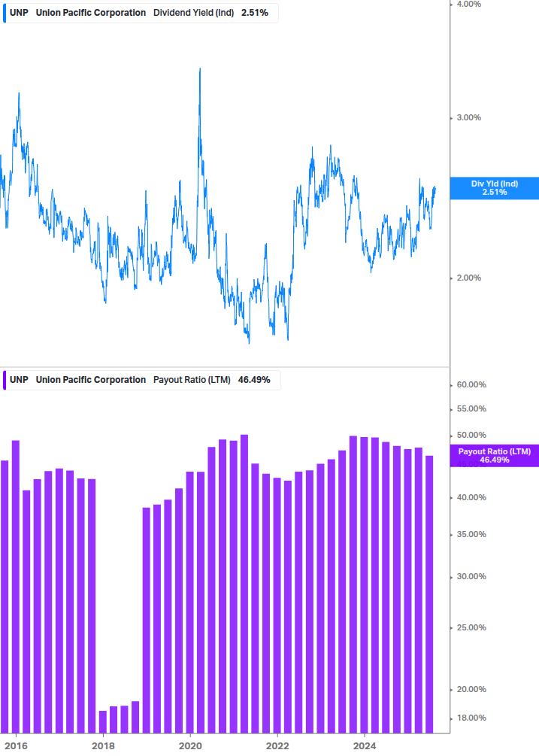Screen dimensions: 539x756
Task: Click the 2.00% yield axis label
Action: click(x=468, y=278)
